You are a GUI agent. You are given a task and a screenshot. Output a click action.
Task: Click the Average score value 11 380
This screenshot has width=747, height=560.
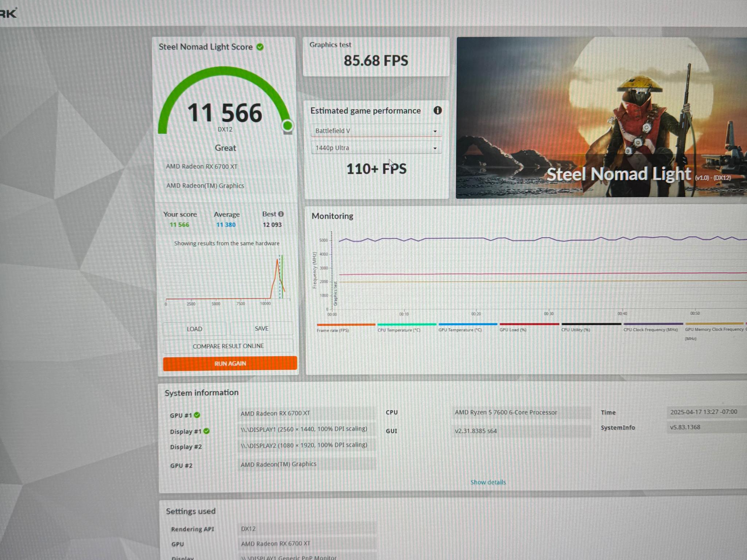[226, 225]
